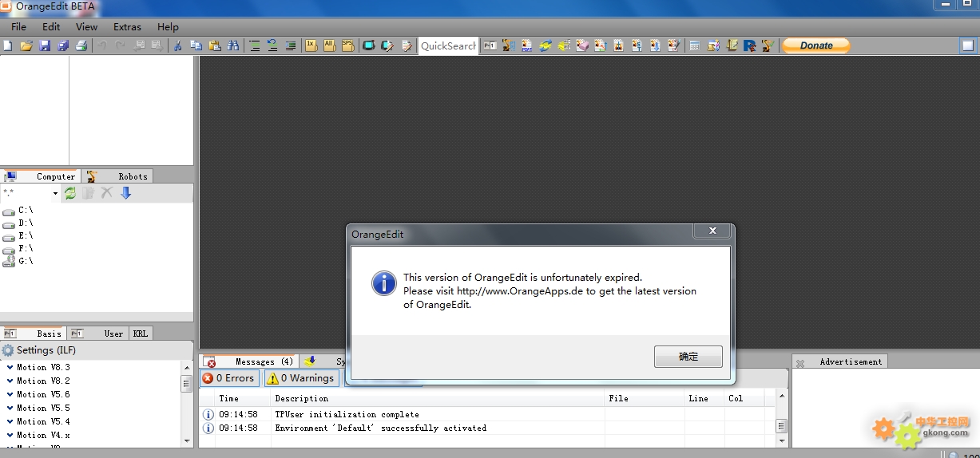Select the Messages (4) tab
980x458 pixels.
click(251, 361)
